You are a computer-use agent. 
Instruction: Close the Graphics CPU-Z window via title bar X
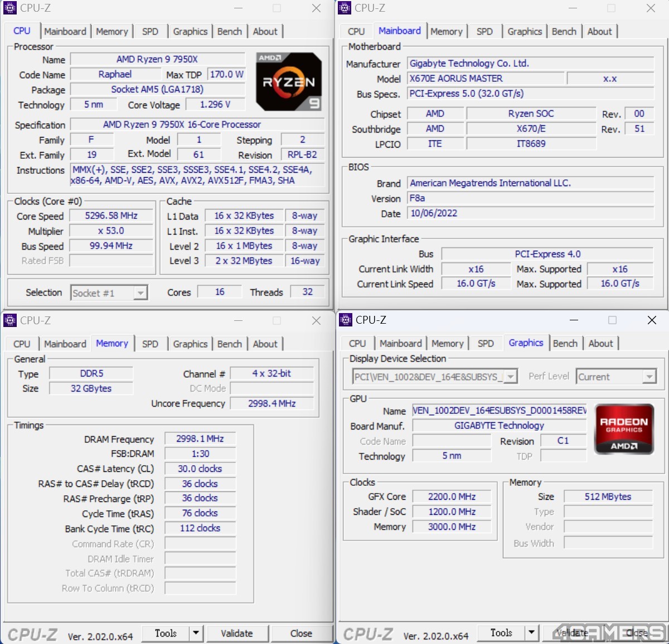(x=652, y=320)
